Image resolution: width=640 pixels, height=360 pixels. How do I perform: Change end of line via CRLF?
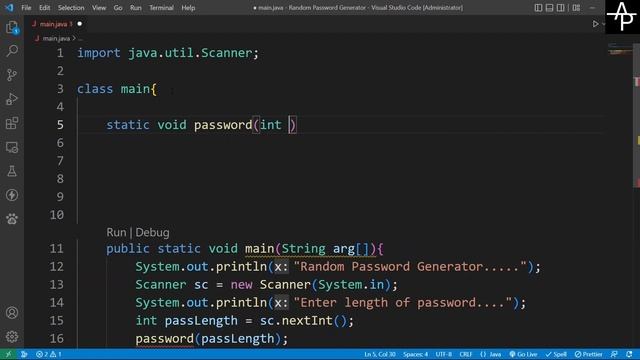coord(466,354)
